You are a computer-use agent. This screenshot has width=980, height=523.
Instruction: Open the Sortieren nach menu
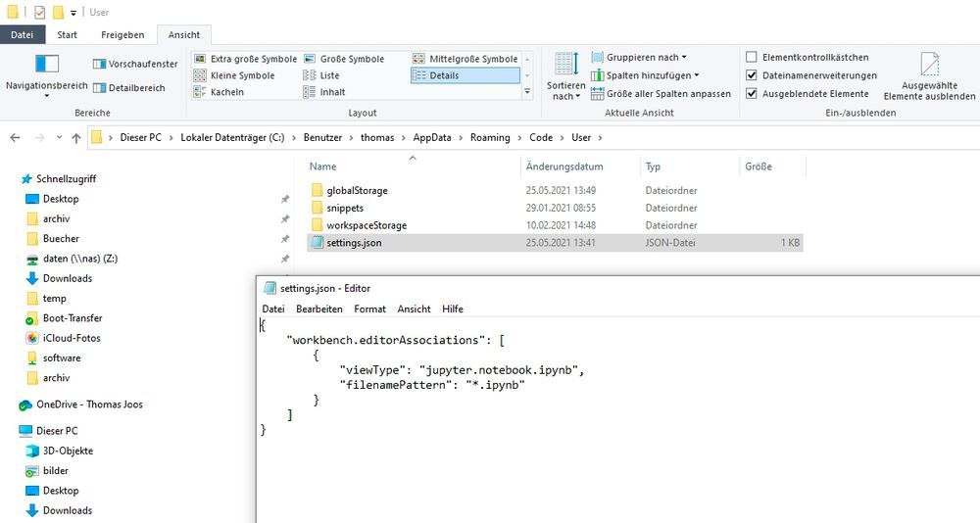click(x=566, y=75)
